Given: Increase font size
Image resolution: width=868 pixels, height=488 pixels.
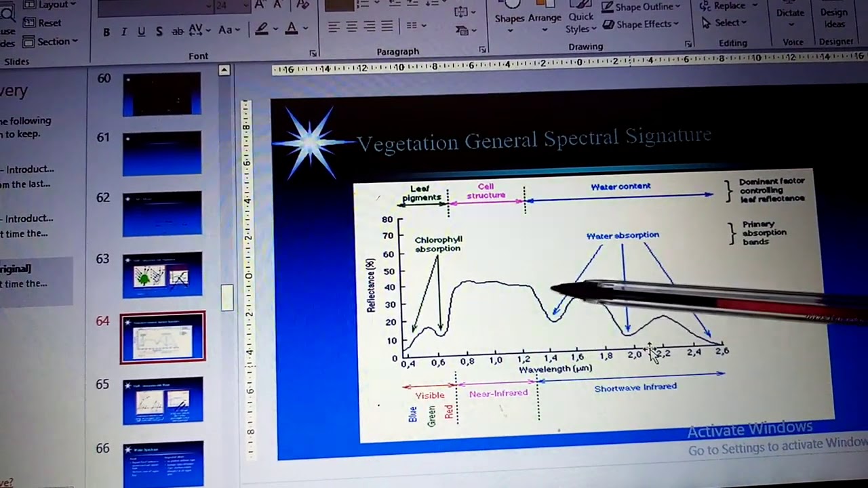Looking at the screenshot, I should (x=259, y=5).
